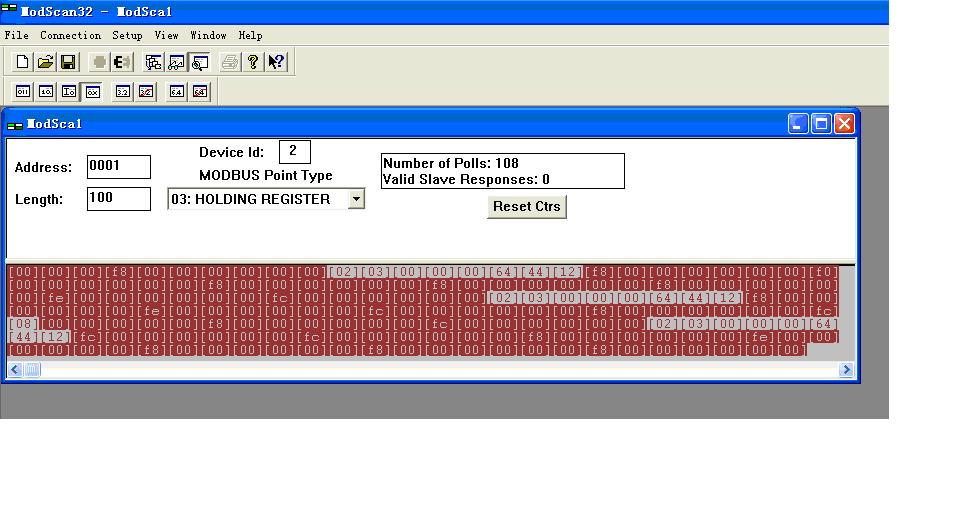Click ModScan32 application title bar icon
Image resolution: width=962 pixels, height=511 pixels.
pos(9,9)
